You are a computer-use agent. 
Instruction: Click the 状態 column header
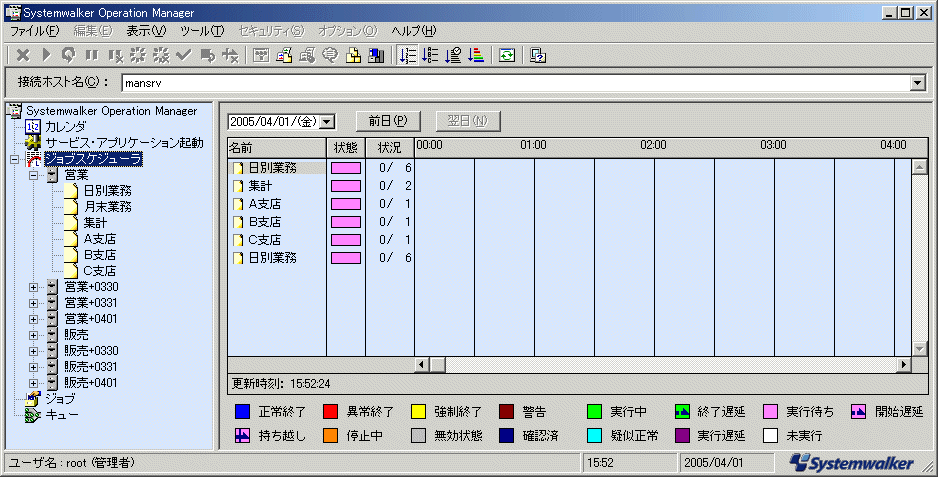346,148
